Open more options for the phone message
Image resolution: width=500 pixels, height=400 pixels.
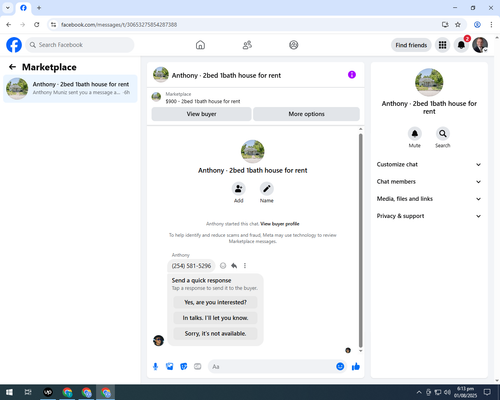click(245, 266)
